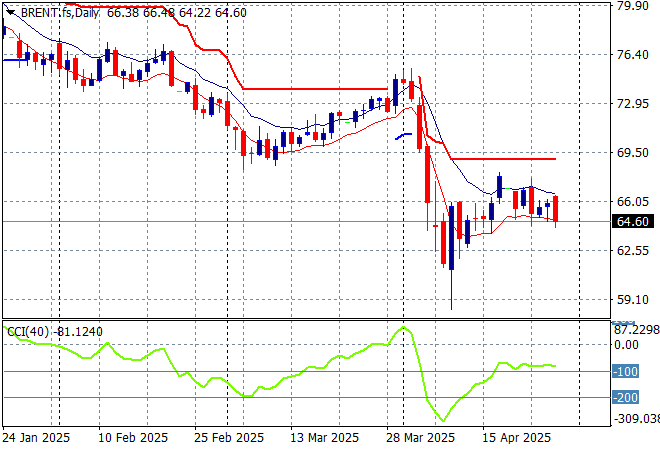660x450 pixels.
Task: Click the 24 Jan 2025 date label
Action: 35,438
